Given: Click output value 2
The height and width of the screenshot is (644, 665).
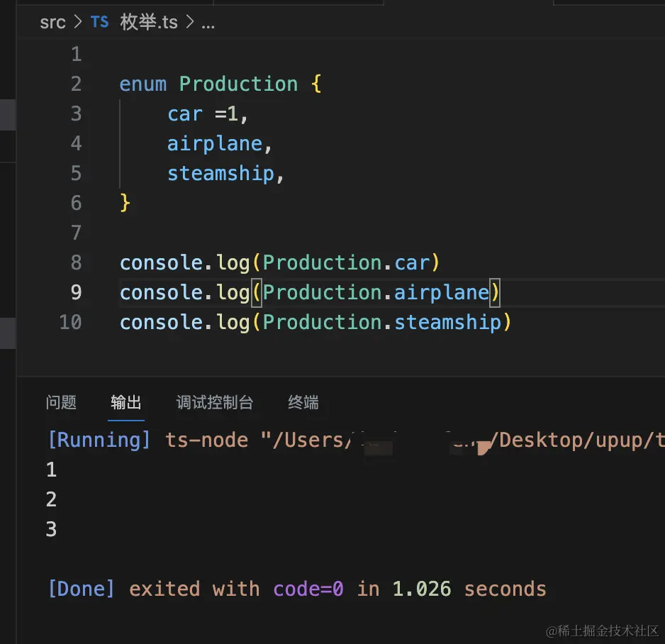Looking at the screenshot, I should pos(51,499).
